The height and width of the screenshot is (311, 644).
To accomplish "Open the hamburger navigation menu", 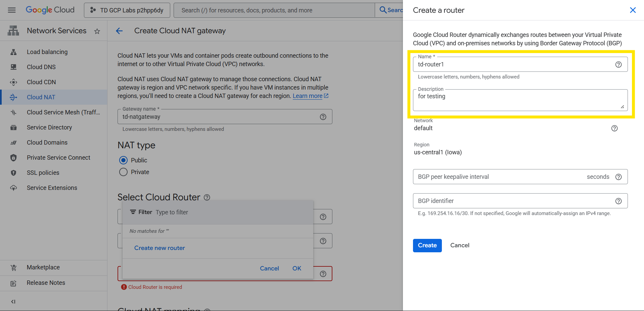I will coord(12,10).
